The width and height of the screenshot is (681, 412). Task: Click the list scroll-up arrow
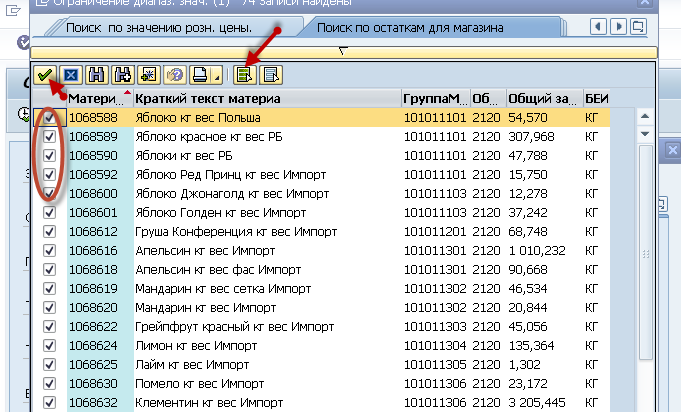(x=645, y=116)
